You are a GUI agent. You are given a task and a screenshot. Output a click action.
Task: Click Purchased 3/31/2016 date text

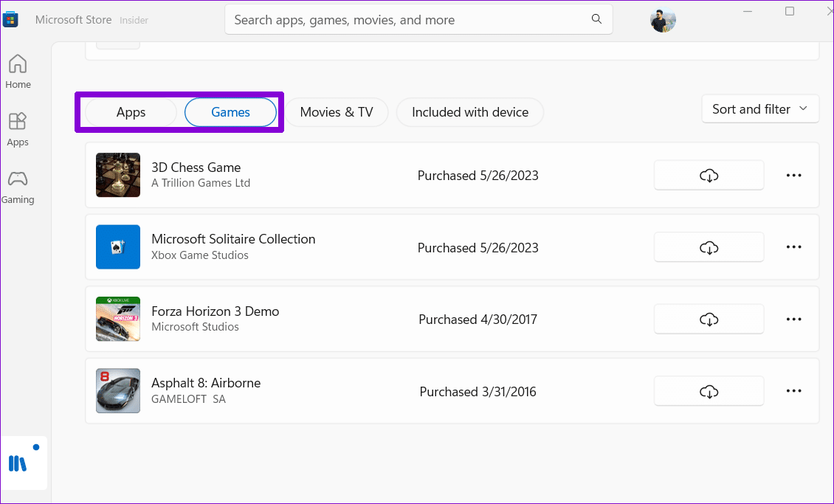coord(478,392)
